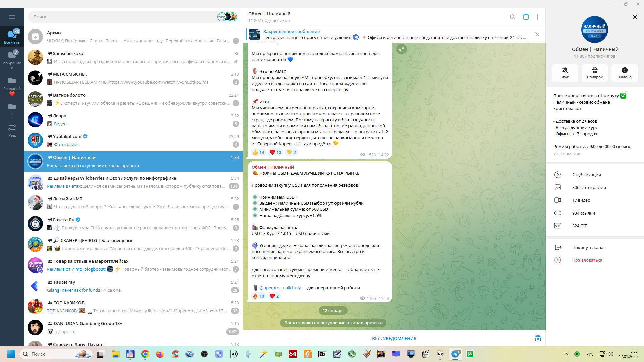644x362 pixels.
Task: Click gift icon in bottom bar
Action: (538, 338)
